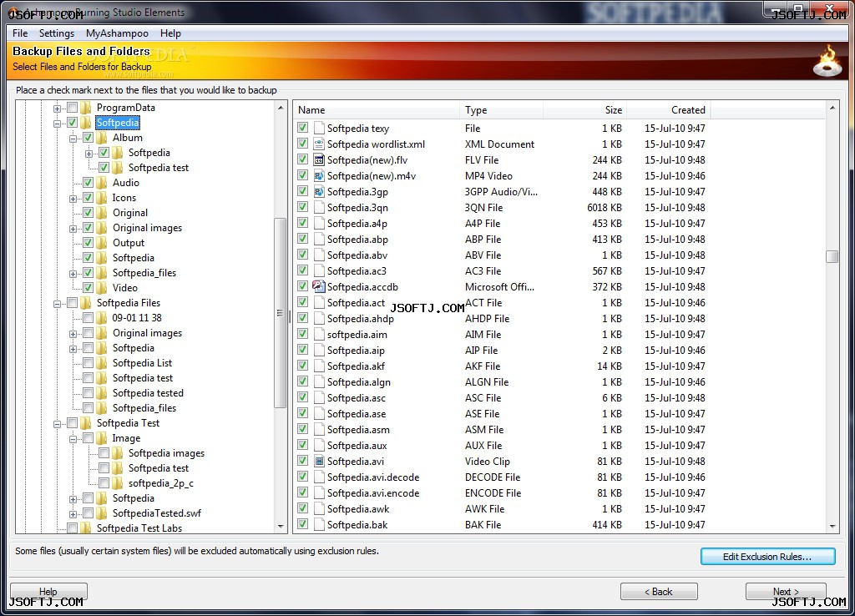Click the blank file icon of Softpedia texy
This screenshot has height=616, width=855.
pos(319,128)
